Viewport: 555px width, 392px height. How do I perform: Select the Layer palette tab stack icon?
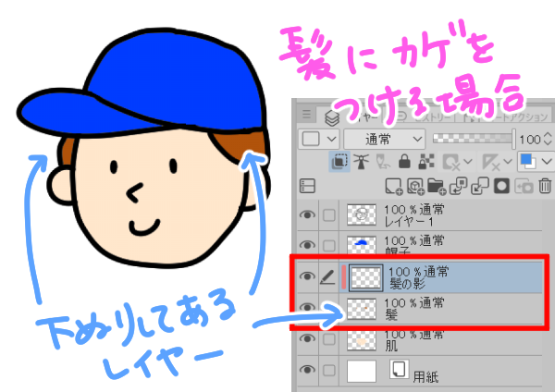(x=332, y=118)
